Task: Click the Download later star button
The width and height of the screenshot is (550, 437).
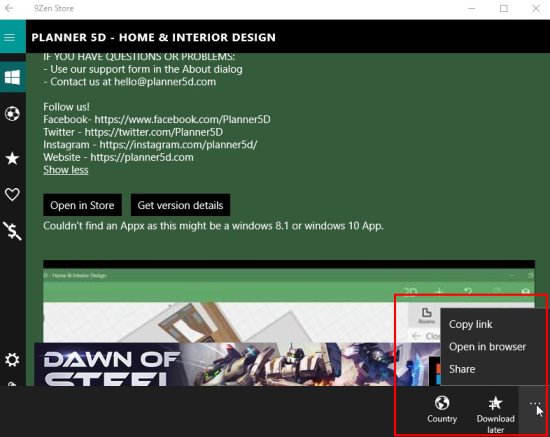Action: click(495, 414)
